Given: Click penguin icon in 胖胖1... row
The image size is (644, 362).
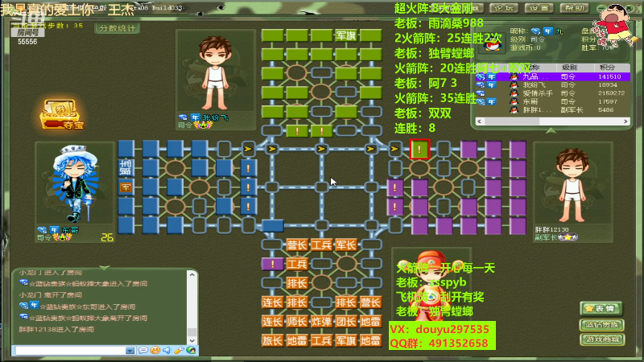Looking at the screenshot, I should coord(514,109).
